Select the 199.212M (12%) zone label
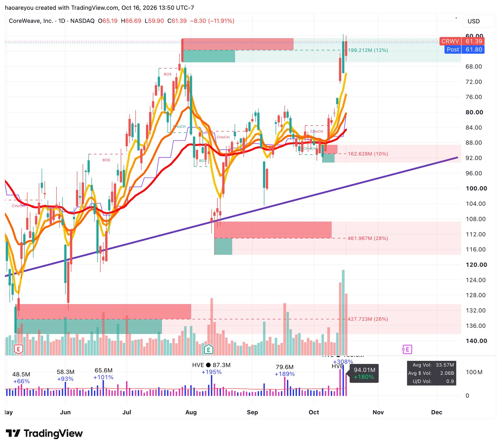The width and height of the screenshot is (501, 448). click(x=368, y=50)
